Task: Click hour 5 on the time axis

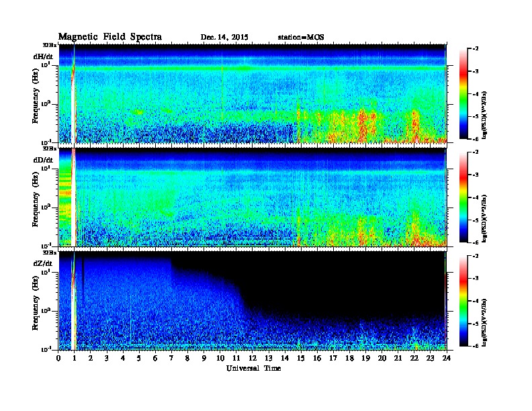Action: click(139, 358)
